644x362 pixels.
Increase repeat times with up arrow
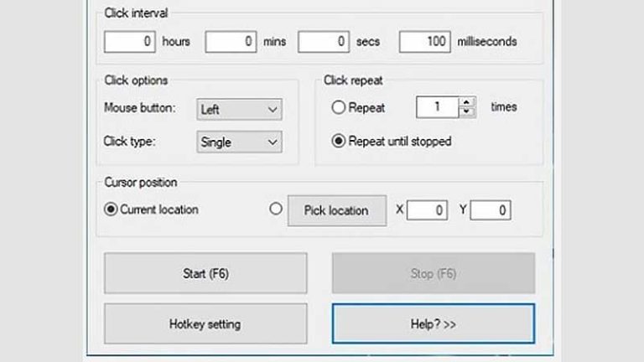coord(468,103)
